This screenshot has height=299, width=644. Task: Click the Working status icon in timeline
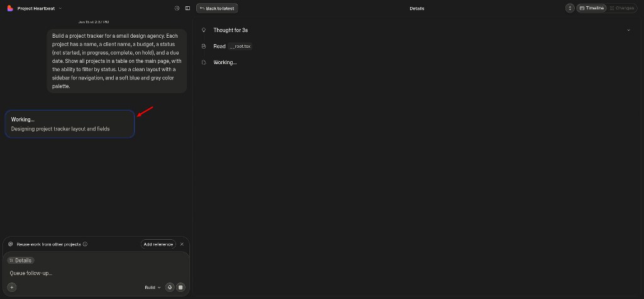pos(203,62)
